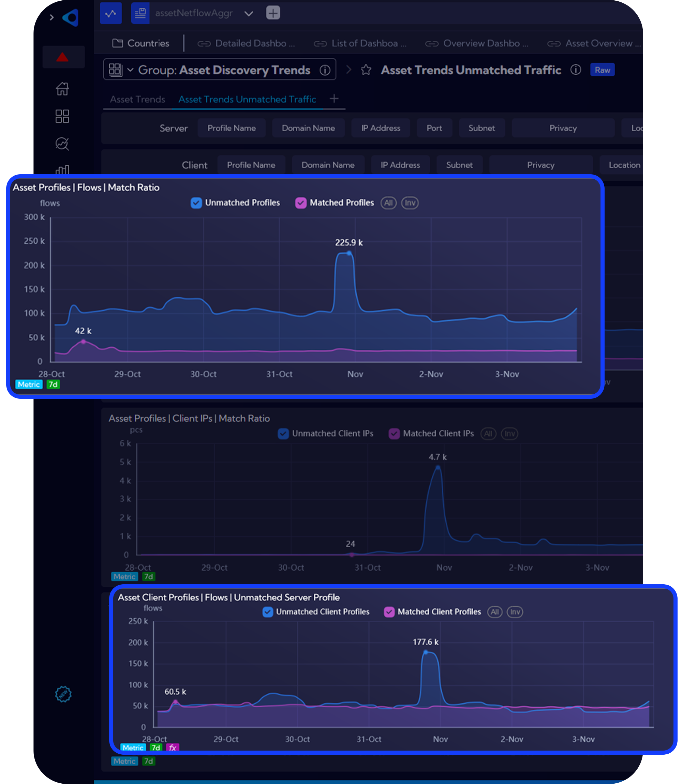Click the red alert triangle icon
Screen dimensions: 682x784
click(62, 58)
